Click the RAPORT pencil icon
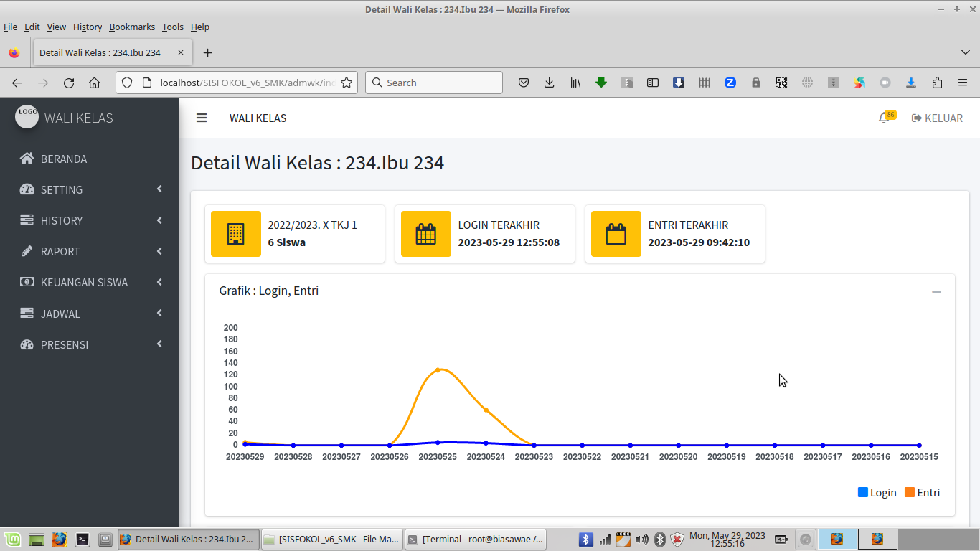 (27, 251)
